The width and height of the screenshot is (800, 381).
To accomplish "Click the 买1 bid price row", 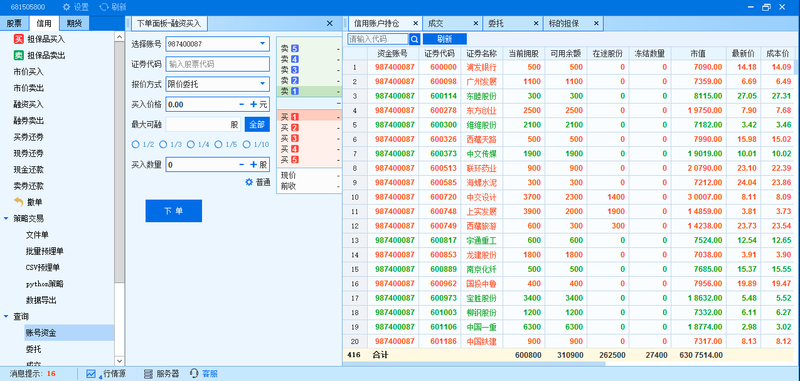I will coord(309,117).
